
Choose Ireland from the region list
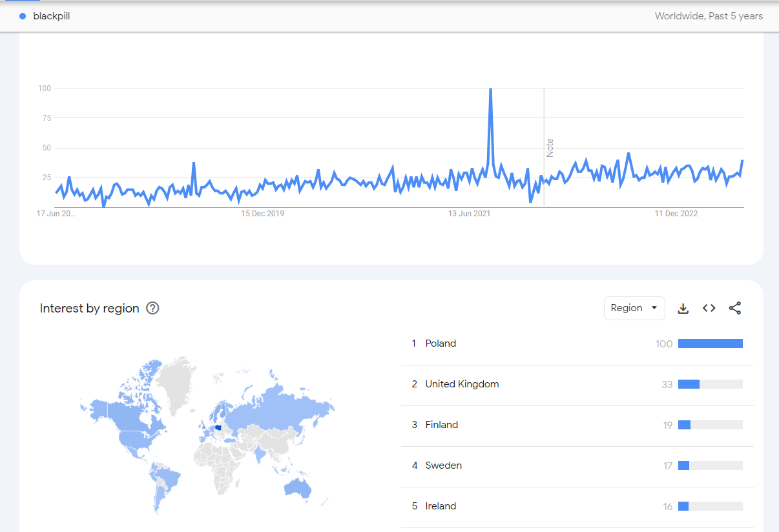click(x=441, y=506)
